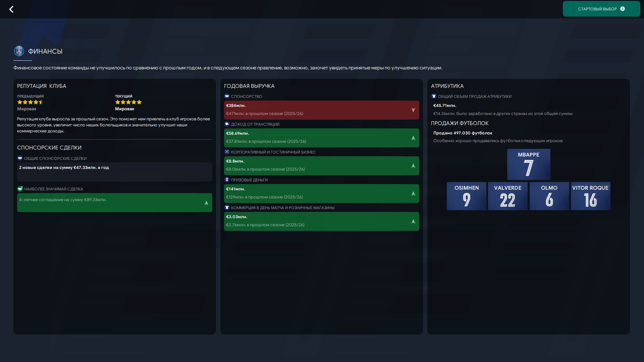644x362 pixels.
Task: Click the up arrow on €8.8млн row
Action: (413, 166)
